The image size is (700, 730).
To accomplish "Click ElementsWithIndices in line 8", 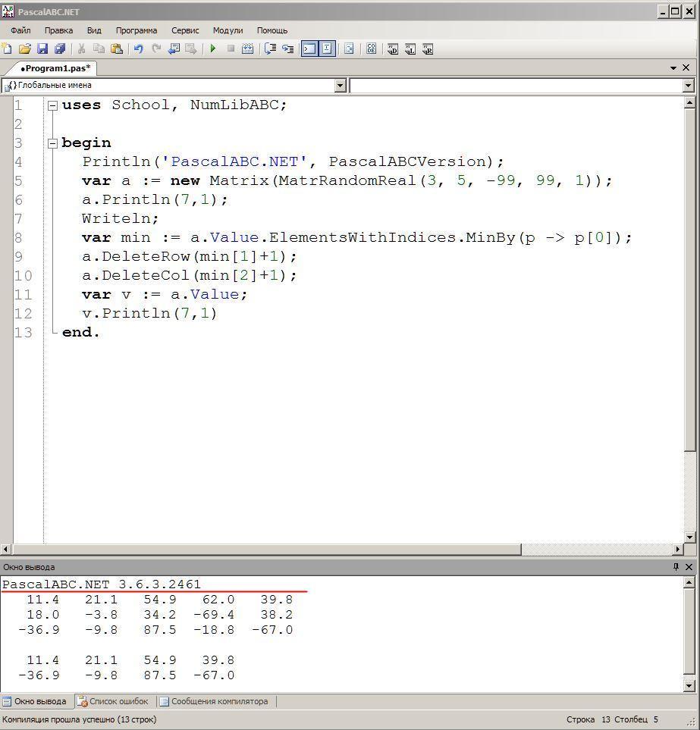I will coord(363,237).
